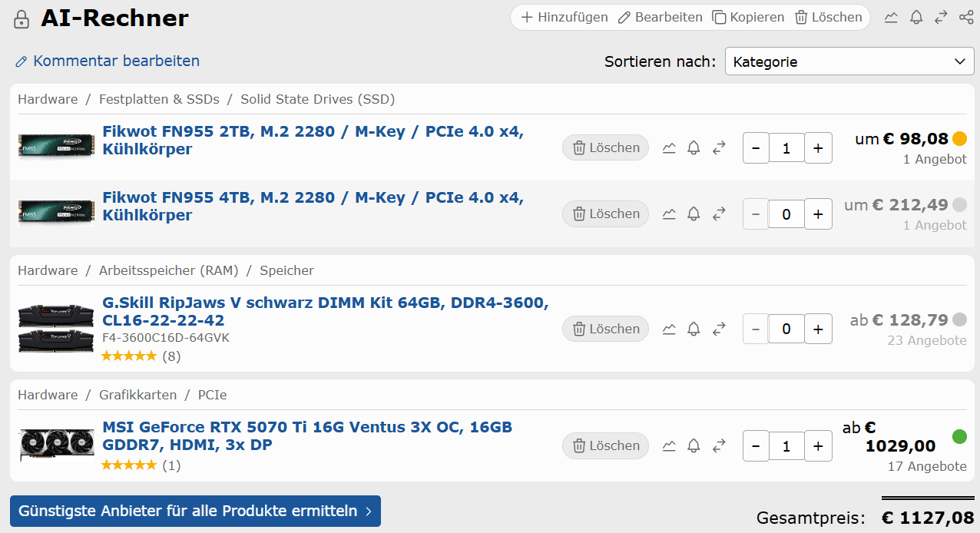Click price € 98,08 of Fikwot FN955 2TB

(915, 139)
